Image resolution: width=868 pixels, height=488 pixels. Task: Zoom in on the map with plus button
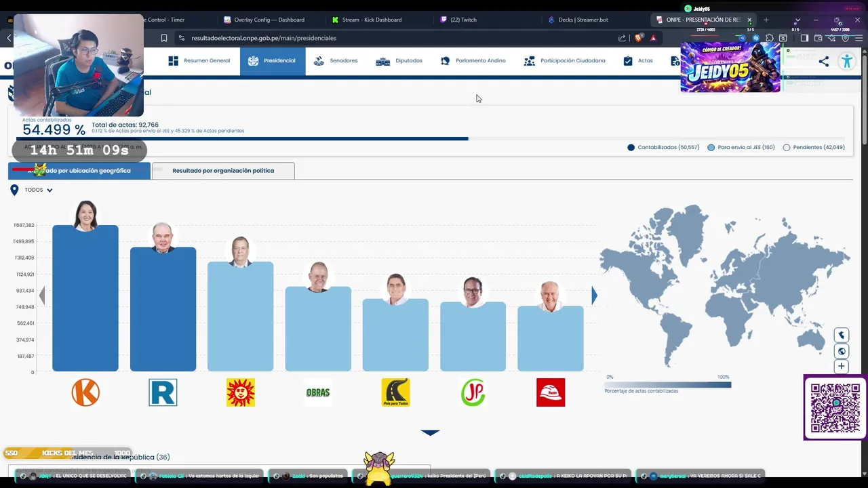pos(842,367)
